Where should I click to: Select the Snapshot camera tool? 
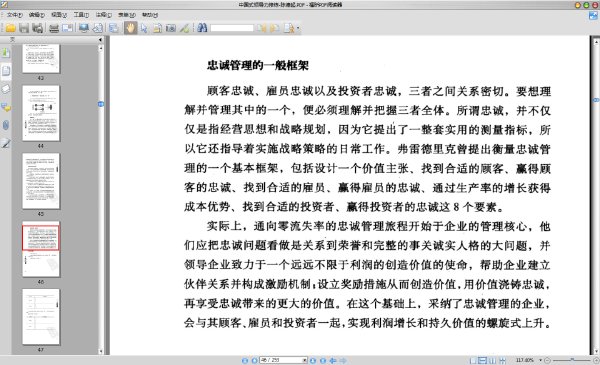coord(171,28)
